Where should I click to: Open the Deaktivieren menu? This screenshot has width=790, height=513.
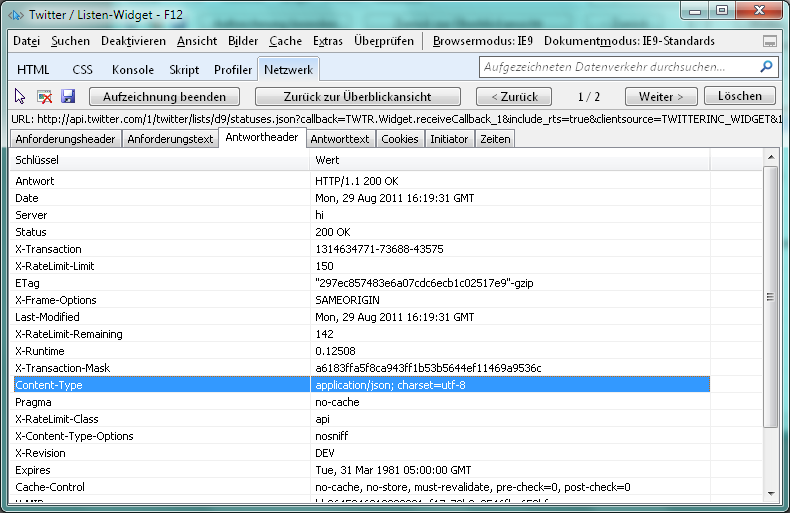[x=133, y=41]
